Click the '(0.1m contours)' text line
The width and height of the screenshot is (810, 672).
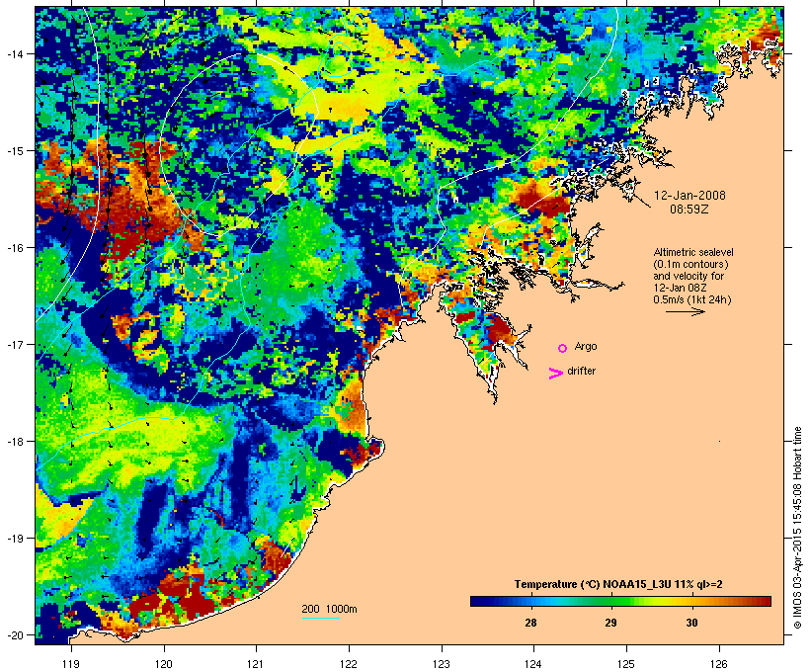[x=691, y=264]
